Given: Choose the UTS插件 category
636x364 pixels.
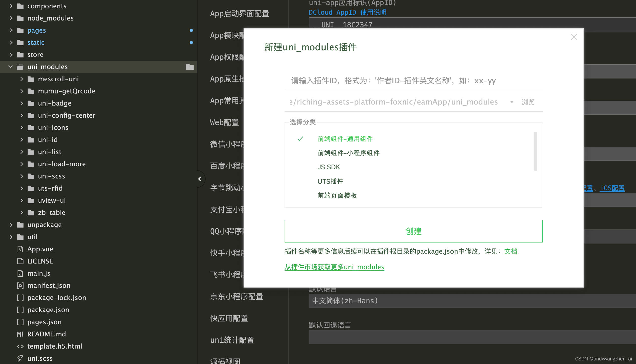Looking at the screenshot, I should point(330,181).
